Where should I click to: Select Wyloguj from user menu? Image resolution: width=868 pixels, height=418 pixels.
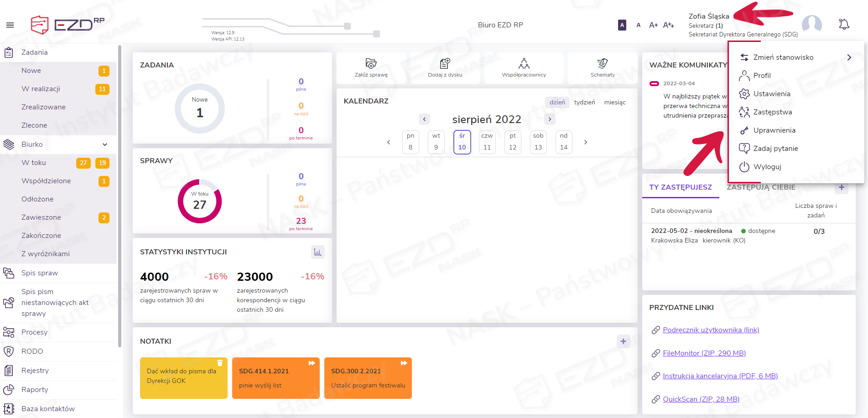pos(767,167)
